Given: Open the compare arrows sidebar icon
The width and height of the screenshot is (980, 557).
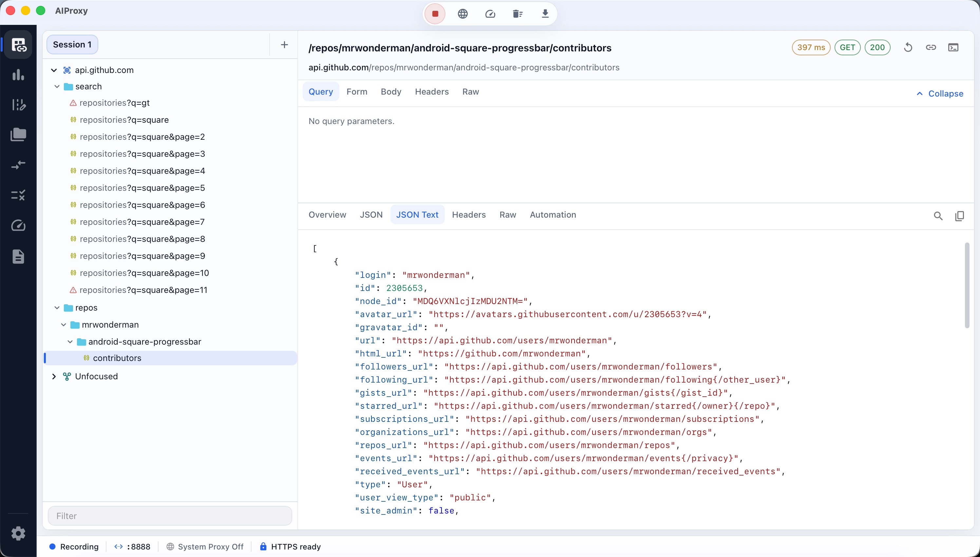Looking at the screenshot, I should click(18, 165).
